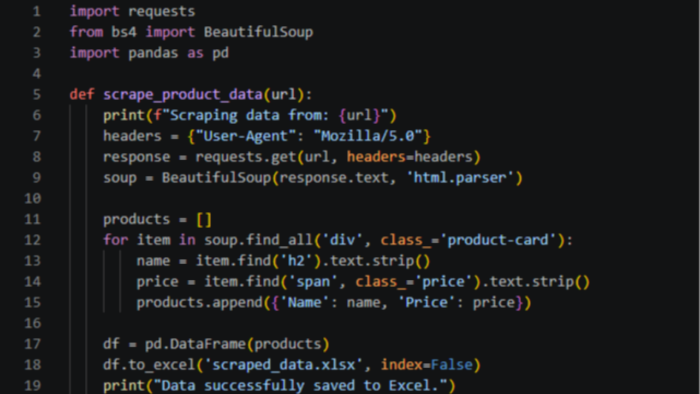Click 'index=False' on line 18
The image size is (700, 394).
pyautogui.click(x=426, y=365)
